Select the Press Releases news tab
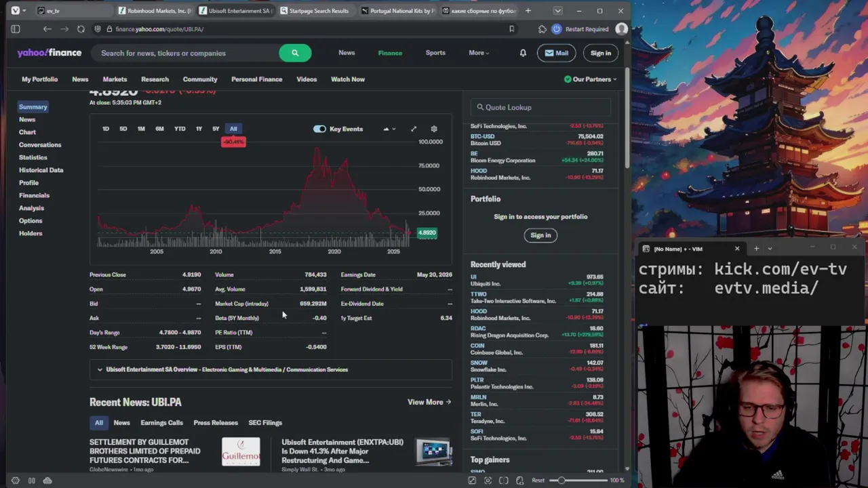 216,423
